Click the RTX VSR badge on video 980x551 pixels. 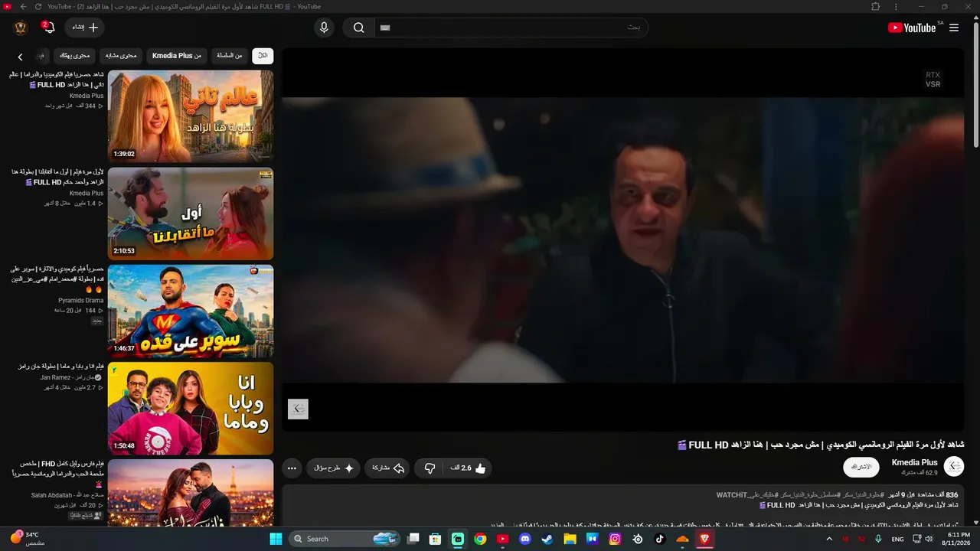tap(933, 80)
